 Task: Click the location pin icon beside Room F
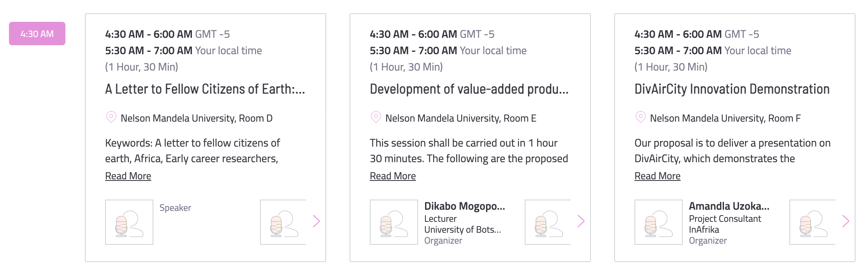641,117
